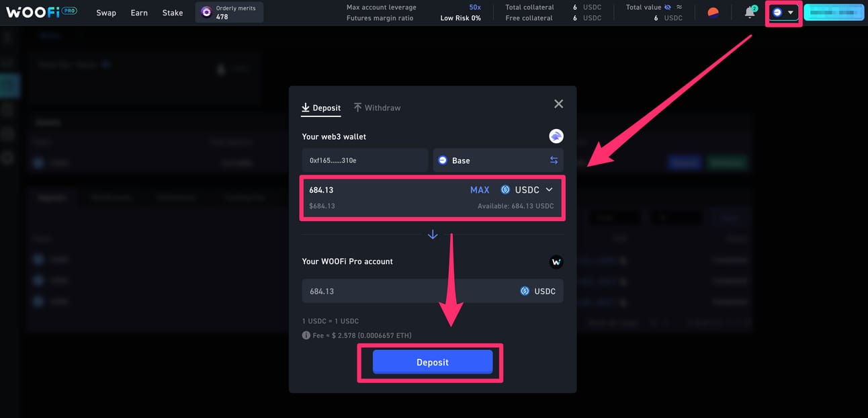Click the fee info icon

306,335
